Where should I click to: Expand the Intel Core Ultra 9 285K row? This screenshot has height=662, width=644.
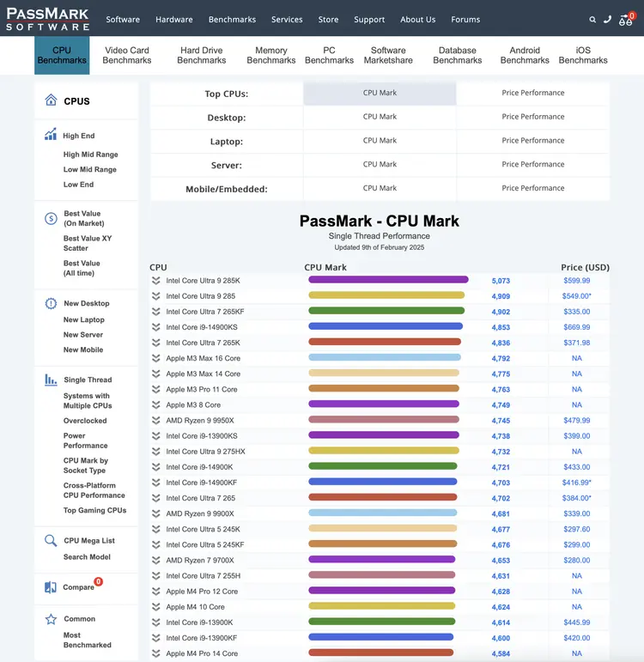[x=156, y=281]
